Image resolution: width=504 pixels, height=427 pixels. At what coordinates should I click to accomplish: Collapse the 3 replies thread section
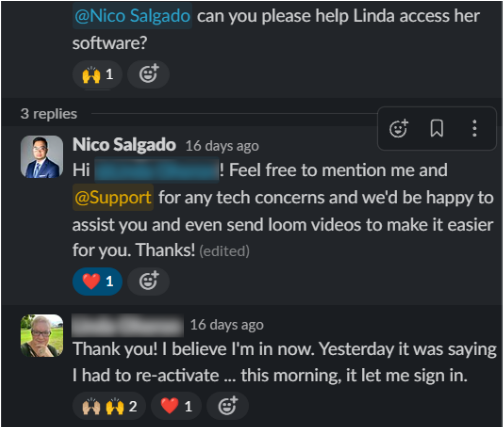[49, 114]
